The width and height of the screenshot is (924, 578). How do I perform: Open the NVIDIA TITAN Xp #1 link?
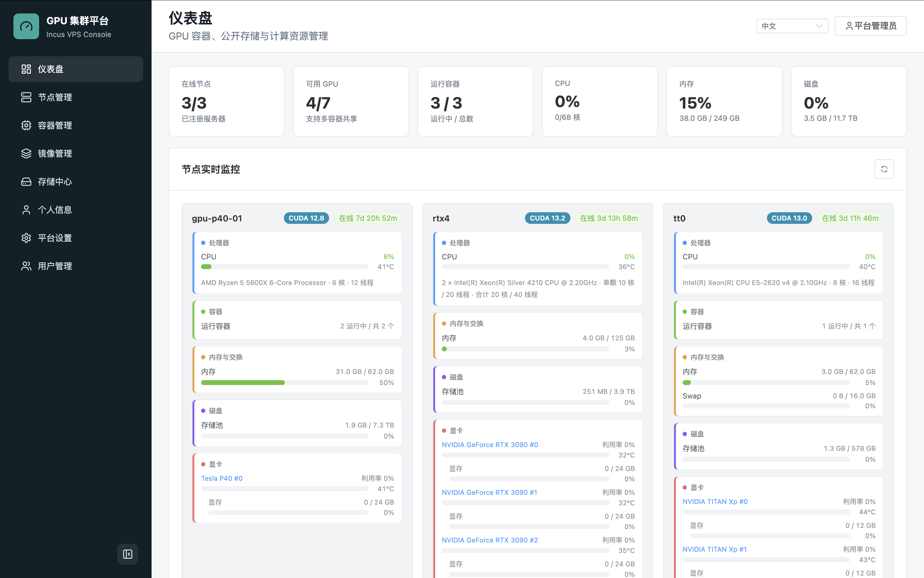coord(715,549)
